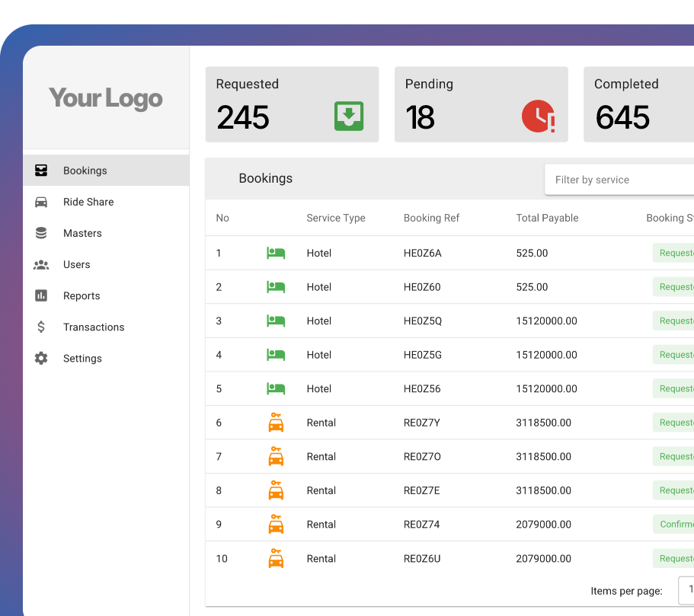Image resolution: width=694 pixels, height=616 pixels.
Task: Select Users in the sidebar
Action: [106, 265]
